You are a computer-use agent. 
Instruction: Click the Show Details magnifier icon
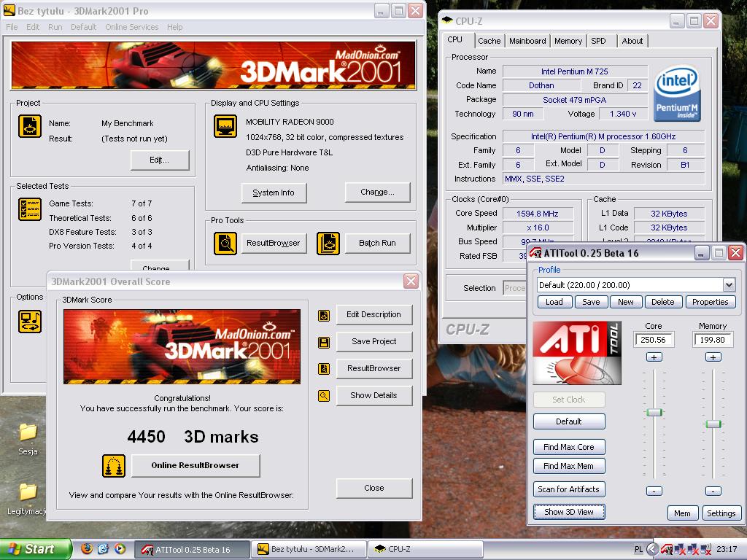(324, 396)
